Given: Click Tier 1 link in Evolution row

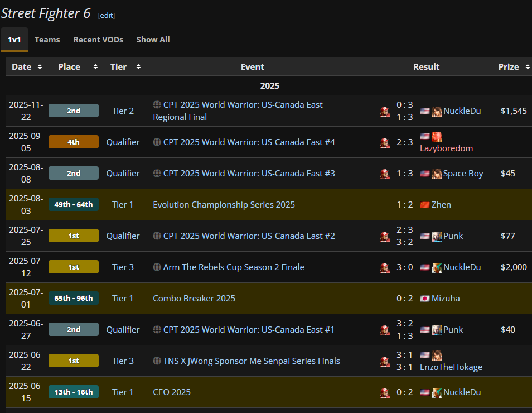Looking at the screenshot, I should (123, 204).
